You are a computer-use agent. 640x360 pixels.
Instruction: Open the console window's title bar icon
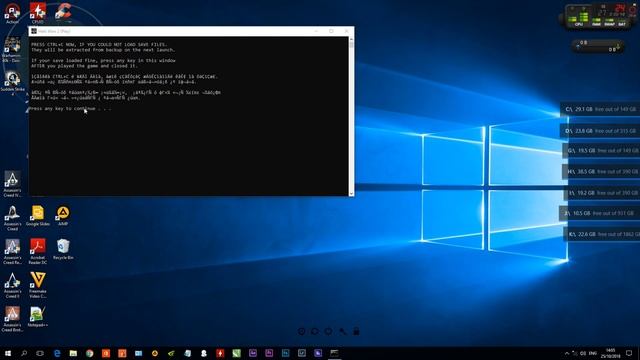[34, 31]
